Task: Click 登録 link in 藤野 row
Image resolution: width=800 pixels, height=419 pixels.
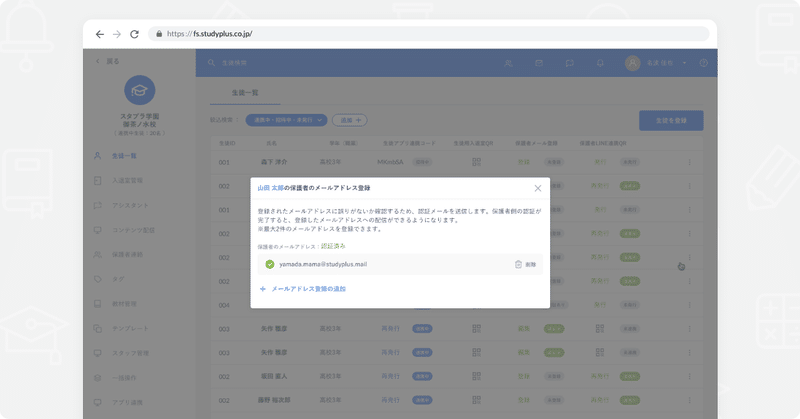Action: (x=523, y=400)
